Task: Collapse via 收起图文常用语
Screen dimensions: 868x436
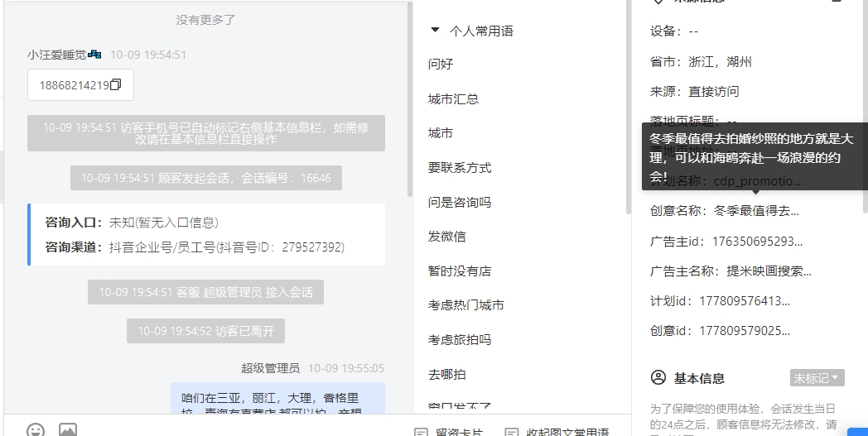Action: pyautogui.click(x=557, y=432)
